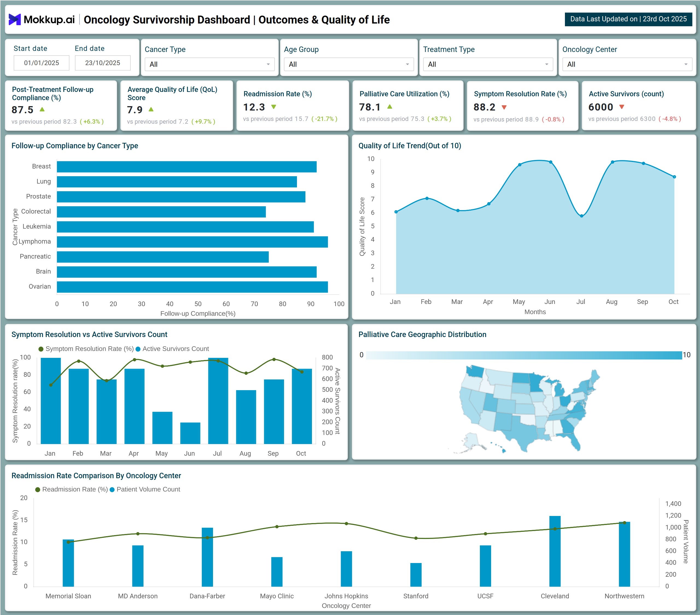Click the Start date field 01/01/2025
The image size is (700, 615).
click(42, 63)
